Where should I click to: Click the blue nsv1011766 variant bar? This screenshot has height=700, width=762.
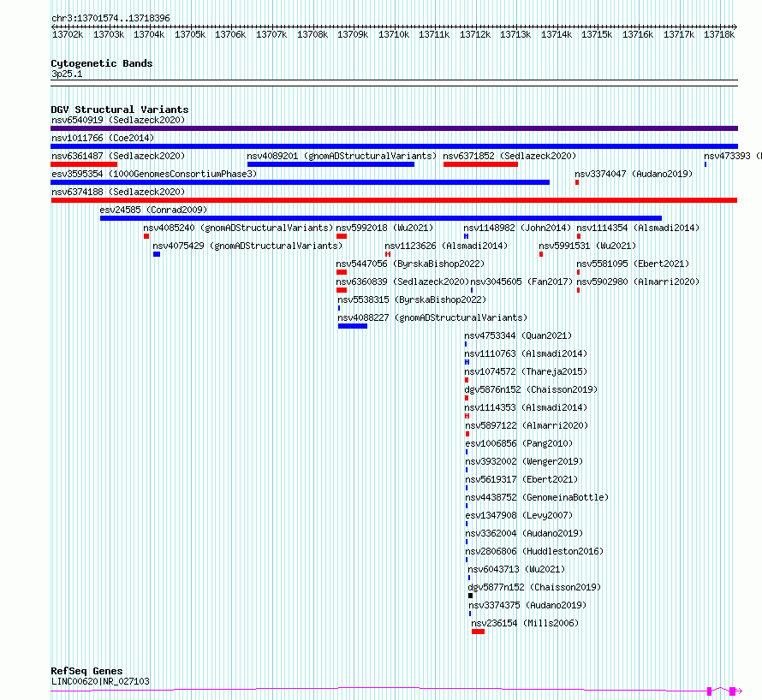point(394,146)
